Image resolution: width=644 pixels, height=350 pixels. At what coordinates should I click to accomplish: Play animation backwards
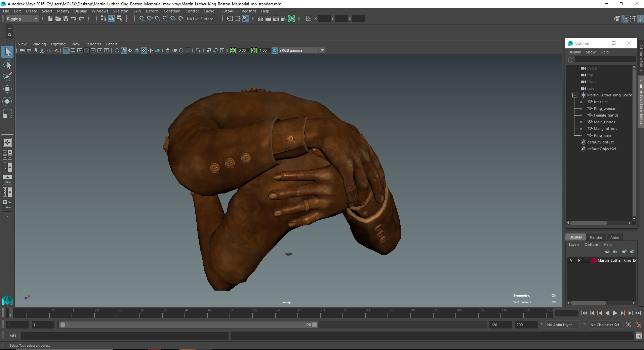point(607,313)
